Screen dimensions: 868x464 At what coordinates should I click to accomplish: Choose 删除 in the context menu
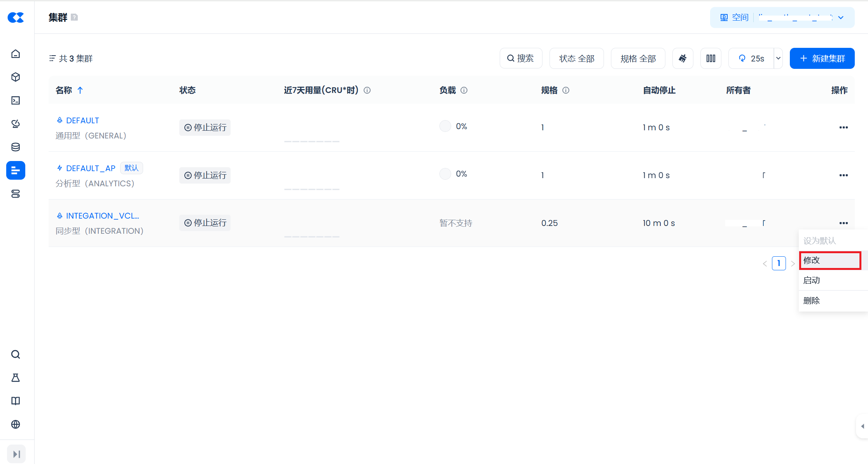click(x=812, y=301)
